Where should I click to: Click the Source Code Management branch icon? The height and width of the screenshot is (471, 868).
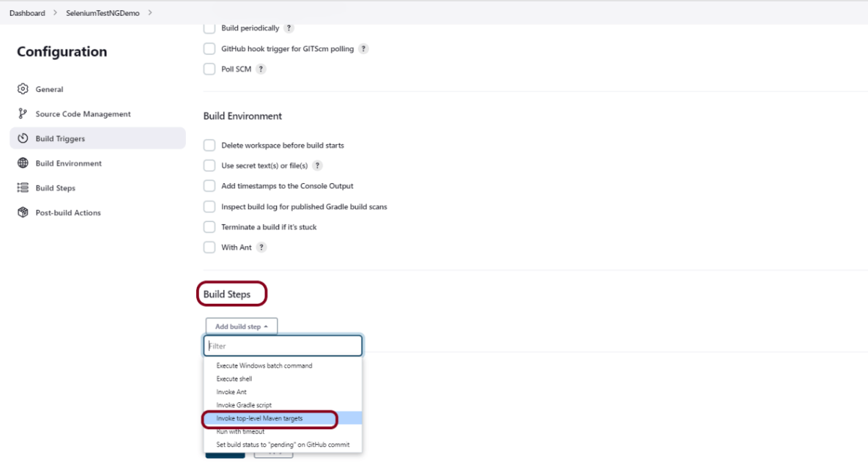coord(22,114)
